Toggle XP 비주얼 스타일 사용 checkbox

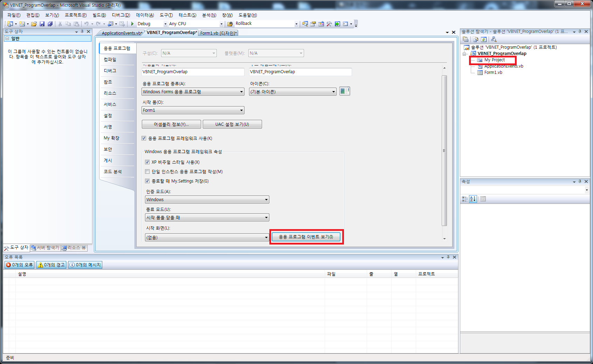tap(147, 162)
